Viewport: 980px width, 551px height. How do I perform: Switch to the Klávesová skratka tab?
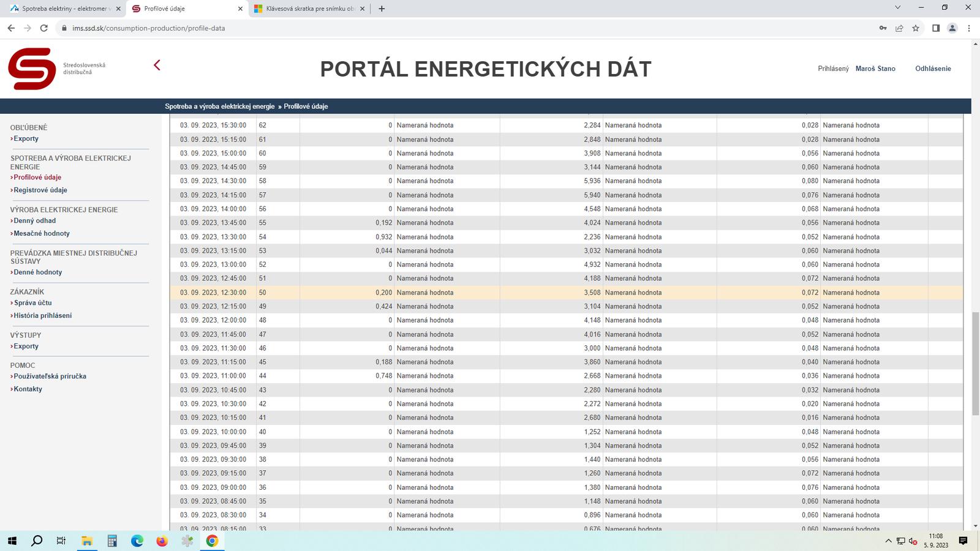point(306,9)
